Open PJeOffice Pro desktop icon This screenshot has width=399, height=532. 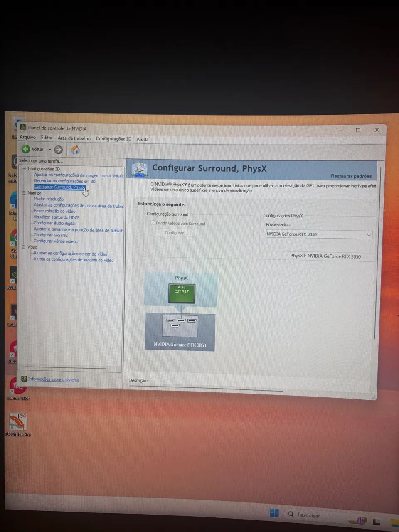[x=18, y=424]
